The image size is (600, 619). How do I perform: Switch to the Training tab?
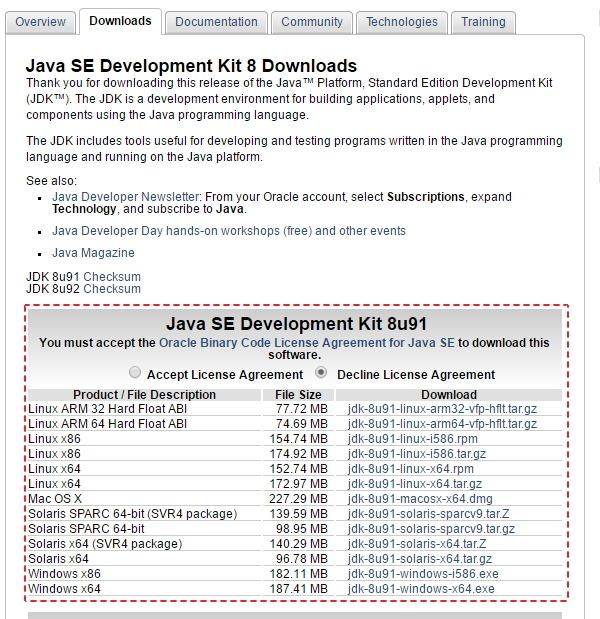pos(484,23)
